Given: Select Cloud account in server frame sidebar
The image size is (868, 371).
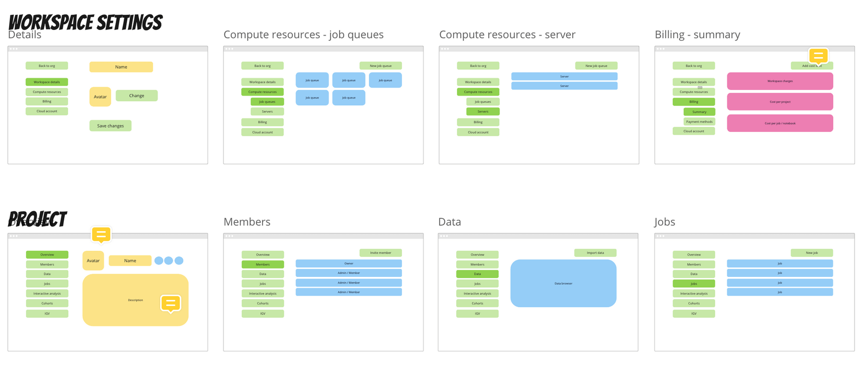Looking at the screenshot, I should click(478, 132).
